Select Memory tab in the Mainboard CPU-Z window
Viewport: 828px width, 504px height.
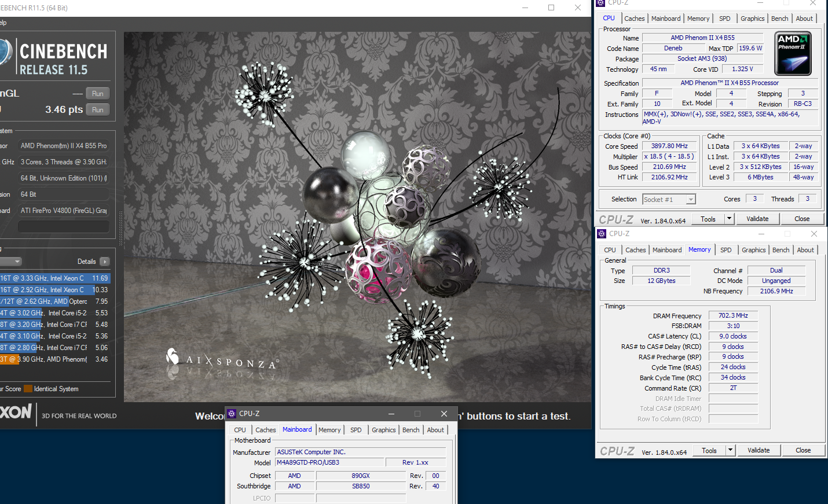tap(329, 430)
